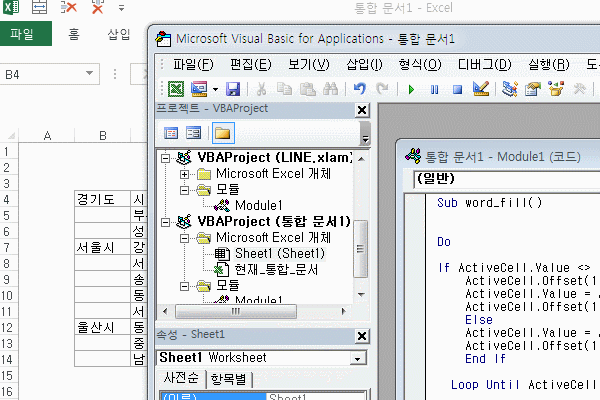600x400 pixels.
Task: Collapse the VBAProject (통합 문서1) node
Action: pos(165,222)
